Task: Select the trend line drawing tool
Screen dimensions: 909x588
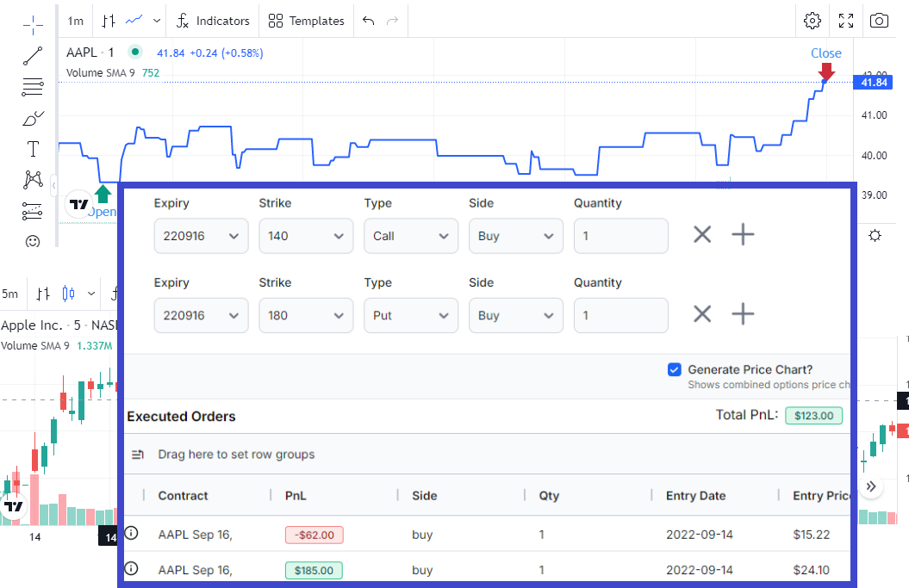Action: [33, 56]
